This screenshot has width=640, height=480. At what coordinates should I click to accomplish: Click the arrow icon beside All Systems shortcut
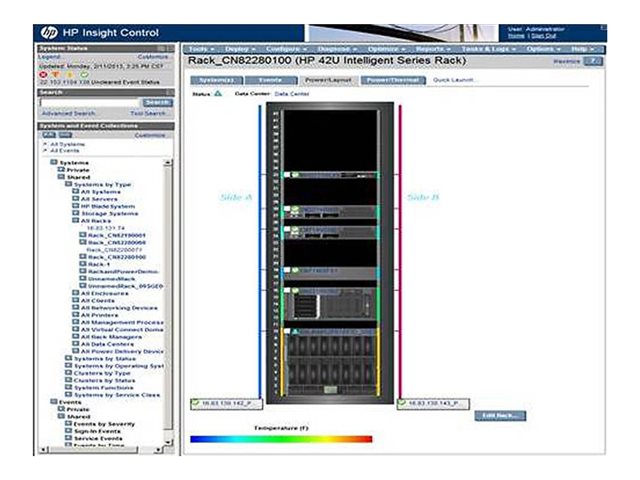(45, 144)
